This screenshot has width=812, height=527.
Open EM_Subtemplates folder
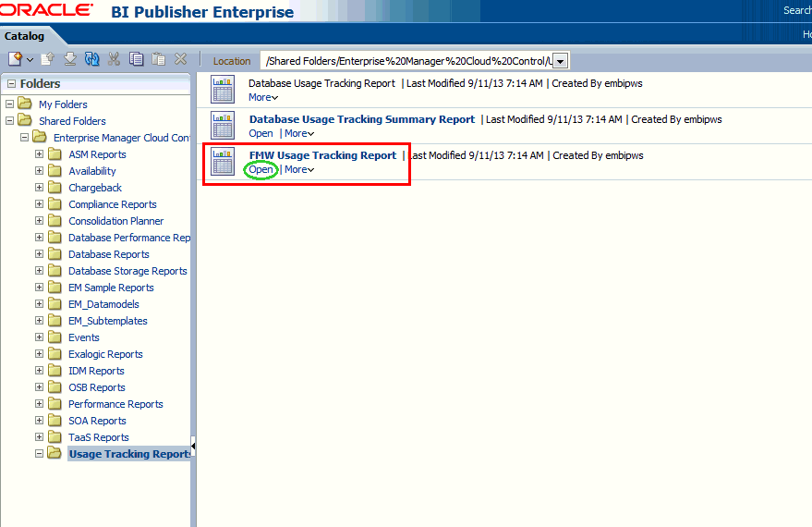click(108, 321)
